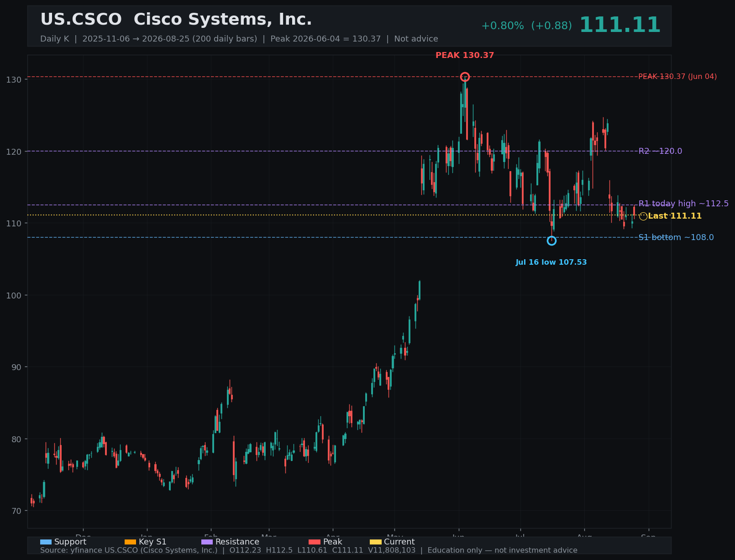The width and height of the screenshot is (735, 560).
Task: Click the 'R1 today high ~112.5' label
Action: pyautogui.click(x=683, y=204)
